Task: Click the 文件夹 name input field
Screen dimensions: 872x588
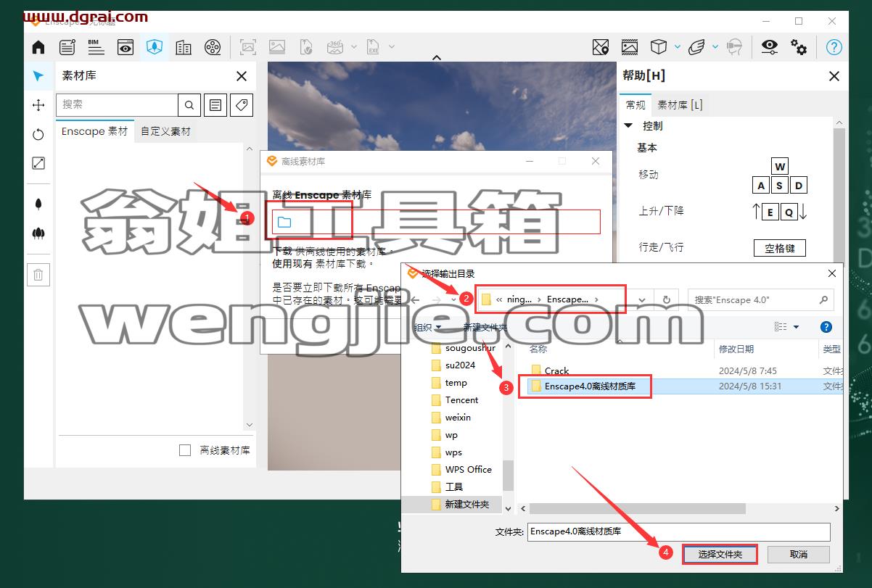Action: [x=678, y=531]
